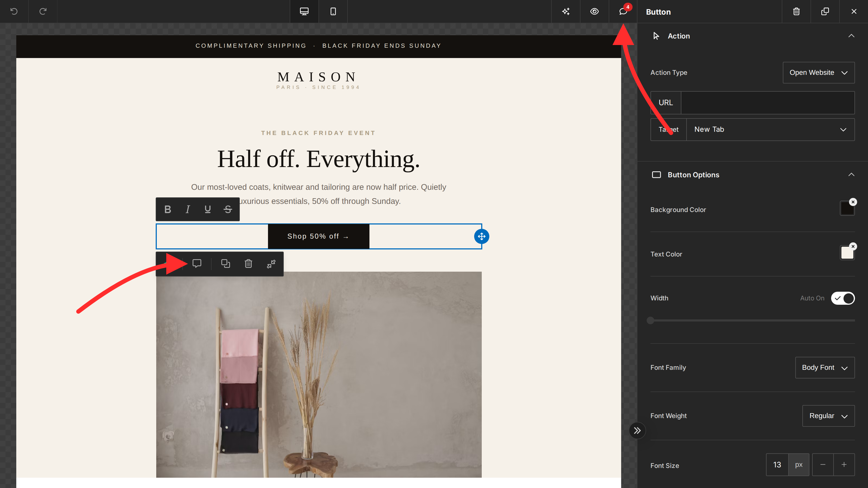Open the Background Color swatch
The height and width of the screenshot is (488, 868).
point(847,209)
